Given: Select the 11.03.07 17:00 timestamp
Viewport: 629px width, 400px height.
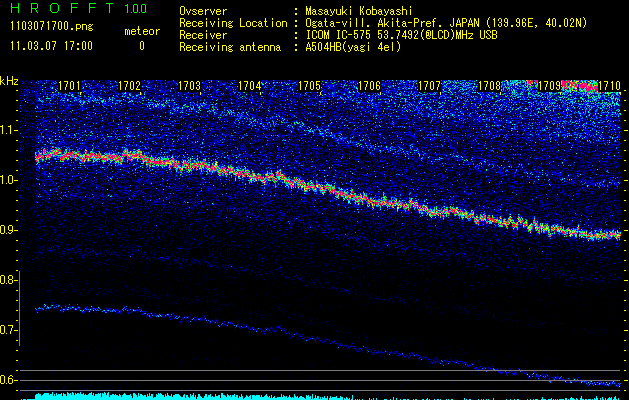Looking at the screenshot, I should coord(50,46).
